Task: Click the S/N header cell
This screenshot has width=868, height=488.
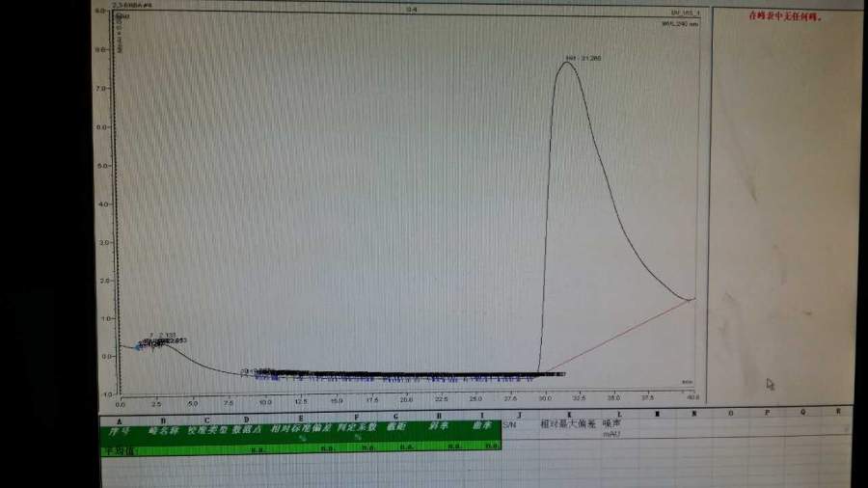Action: point(508,425)
